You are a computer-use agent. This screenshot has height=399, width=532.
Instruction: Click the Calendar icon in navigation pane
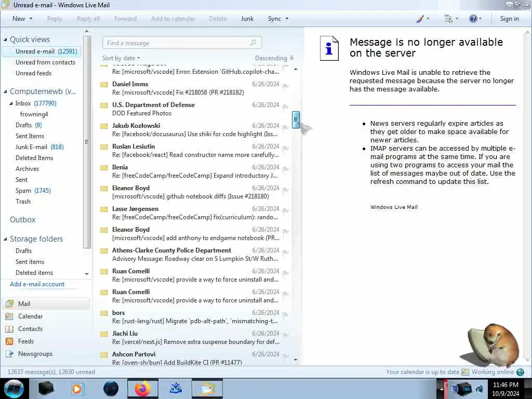point(9,316)
